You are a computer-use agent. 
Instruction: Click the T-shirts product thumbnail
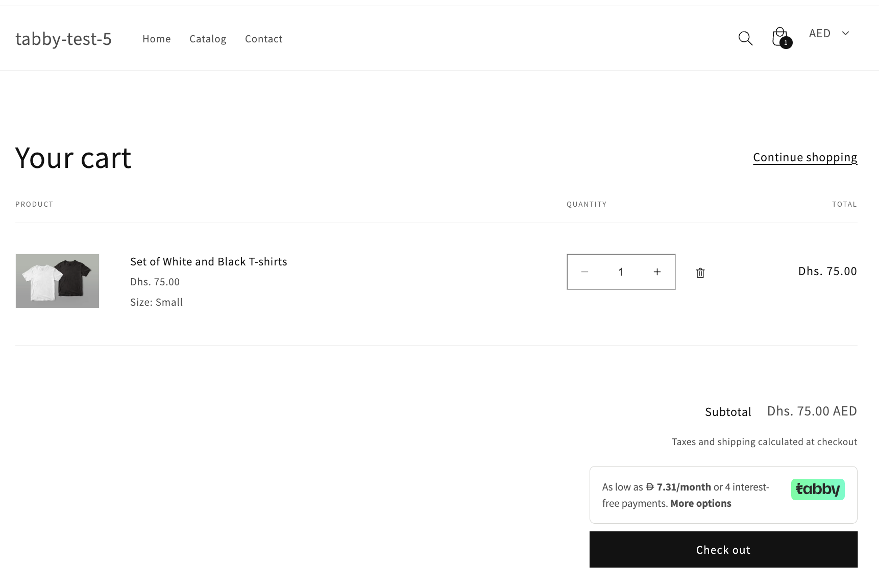pyautogui.click(x=57, y=281)
